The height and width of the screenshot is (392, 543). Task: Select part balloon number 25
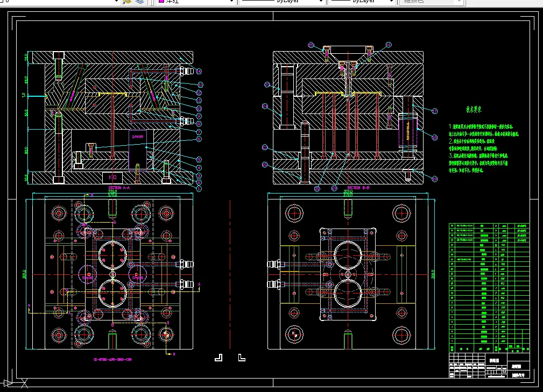267,85
